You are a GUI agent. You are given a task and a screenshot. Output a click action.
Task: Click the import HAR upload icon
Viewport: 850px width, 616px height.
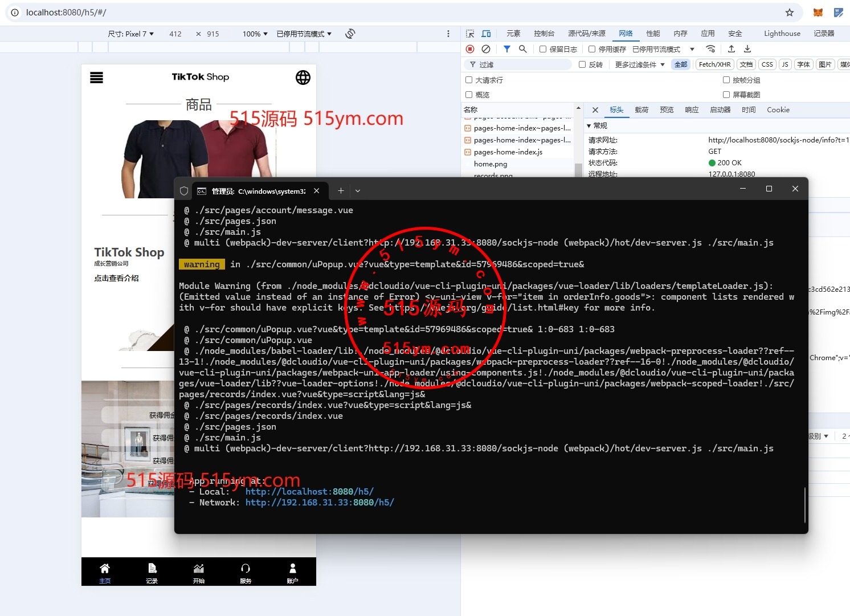(x=732, y=49)
